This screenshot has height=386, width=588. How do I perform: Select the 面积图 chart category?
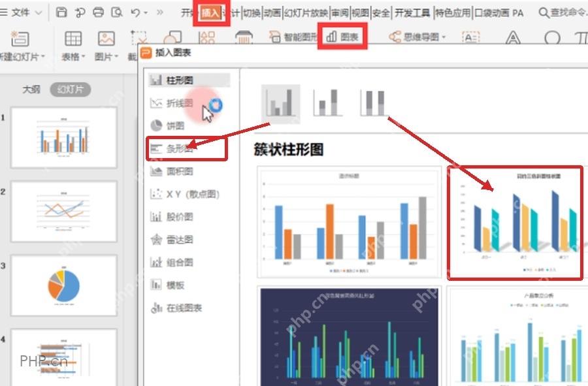click(x=172, y=171)
